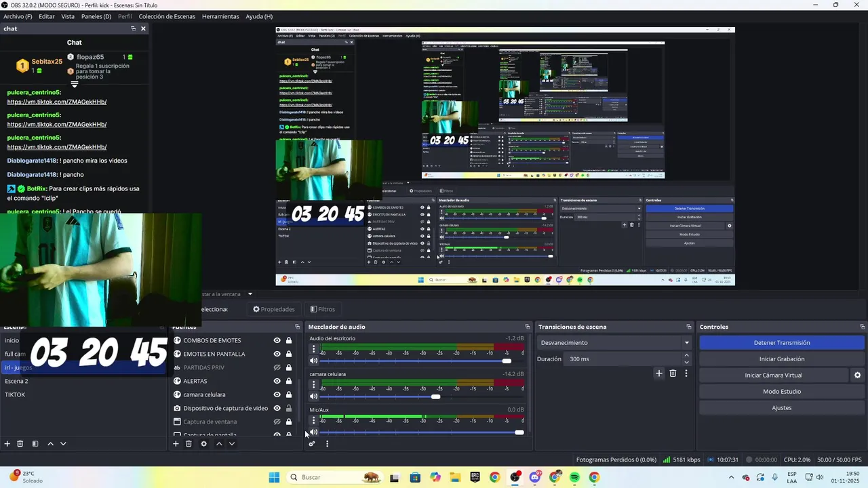The image size is (868, 488).
Task: Delete selected scene with trash icon
Action: 20,444
